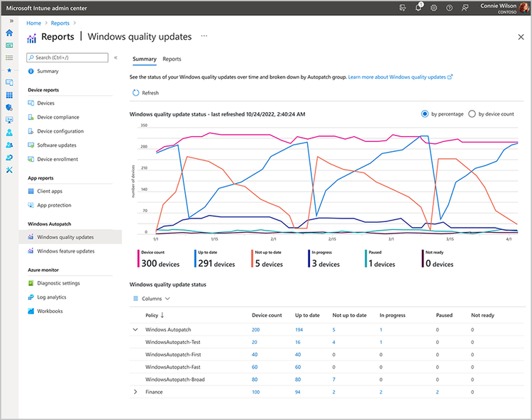Viewport: 532px width, 420px height.
Task: Switch to the Summary tab
Action: pos(144,59)
